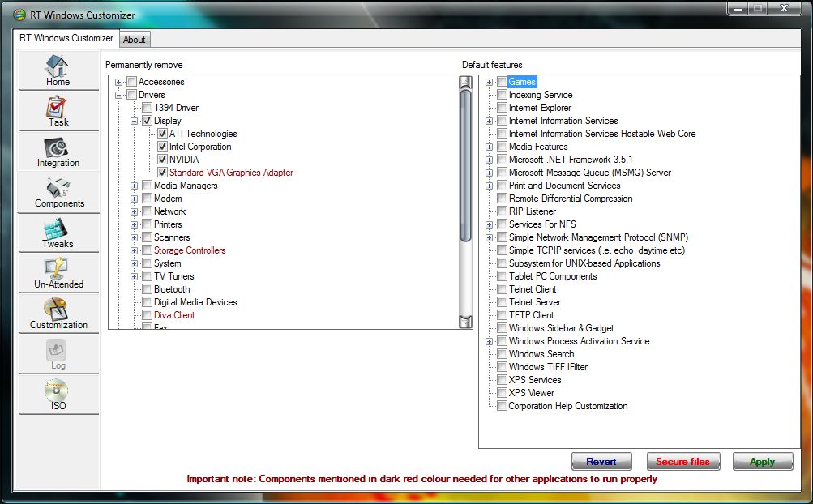This screenshot has height=504, width=813.
Task: Select Remote Differential Compression item
Action: (x=571, y=198)
